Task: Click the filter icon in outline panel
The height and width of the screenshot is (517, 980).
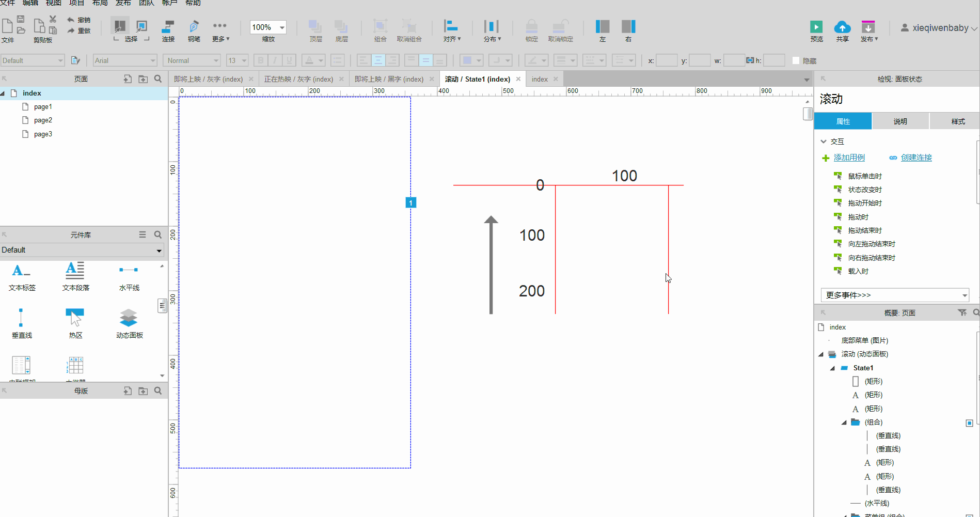Action: [x=962, y=312]
